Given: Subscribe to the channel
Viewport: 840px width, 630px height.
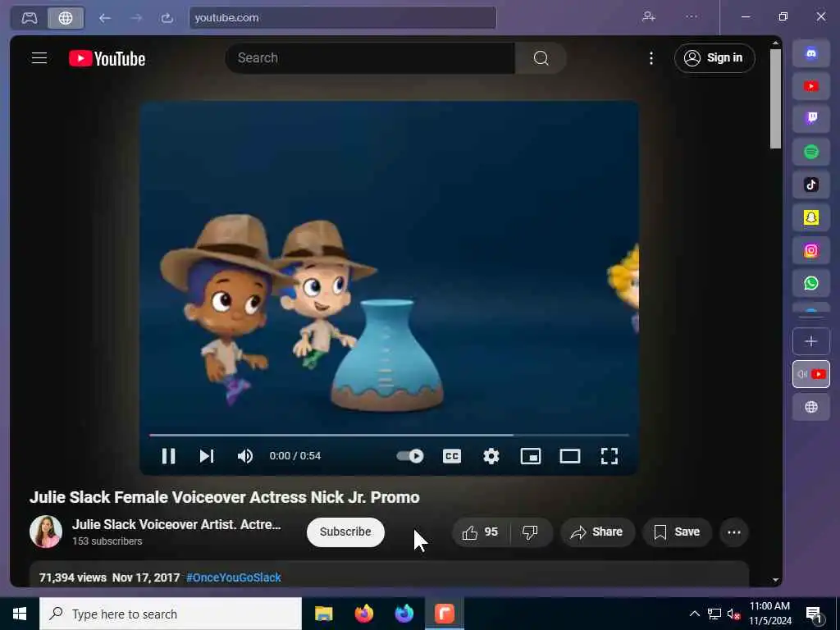Looking at the screenshot, I should coord(345,532).
